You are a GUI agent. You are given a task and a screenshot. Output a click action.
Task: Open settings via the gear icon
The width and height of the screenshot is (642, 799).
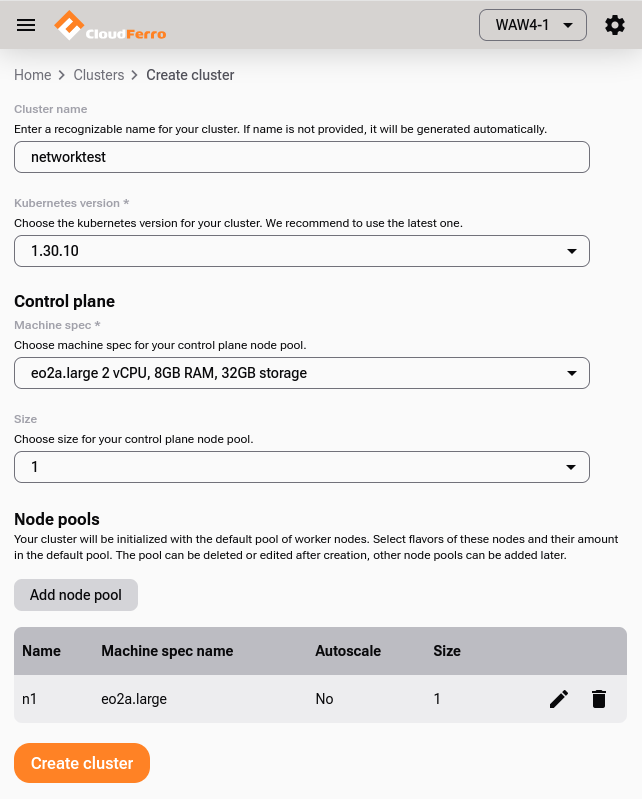[615, 25]
